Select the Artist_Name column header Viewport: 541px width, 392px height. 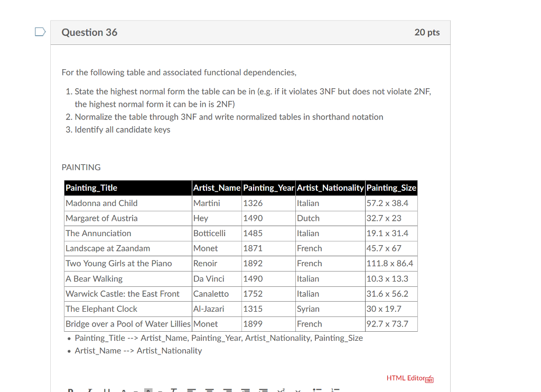217,188
